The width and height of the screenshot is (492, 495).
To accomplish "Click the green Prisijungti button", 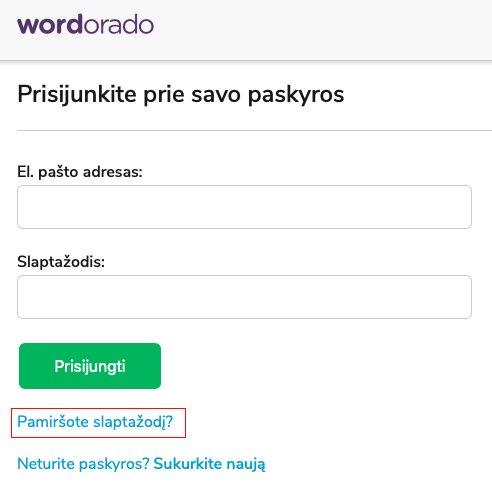I will [90, 366].
